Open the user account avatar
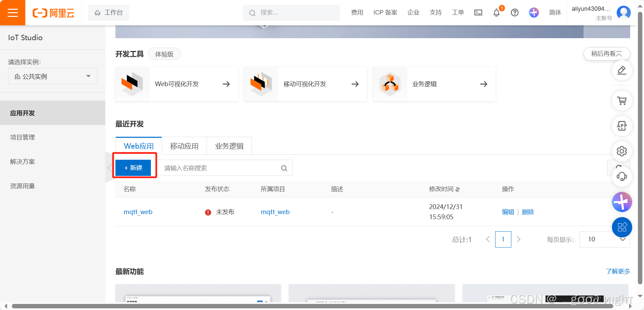This screenshot has width=644, height=310. (623, 13)
